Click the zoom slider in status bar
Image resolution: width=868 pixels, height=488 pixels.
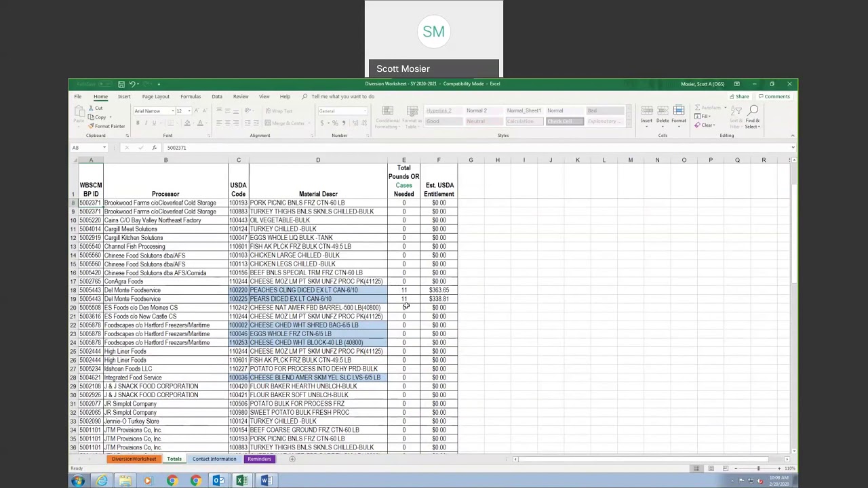(x=758, y=468)
